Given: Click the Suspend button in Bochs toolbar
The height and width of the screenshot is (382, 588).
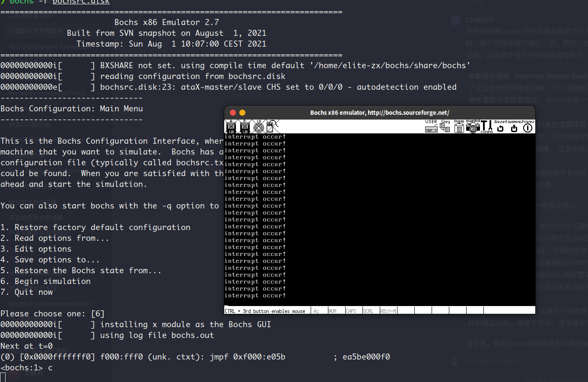Looking at the screenshot, I should pos(514,127).
